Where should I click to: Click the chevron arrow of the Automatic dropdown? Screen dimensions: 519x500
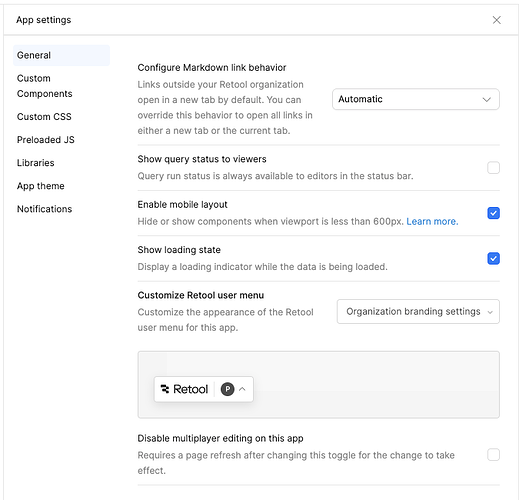coord(487,99)
